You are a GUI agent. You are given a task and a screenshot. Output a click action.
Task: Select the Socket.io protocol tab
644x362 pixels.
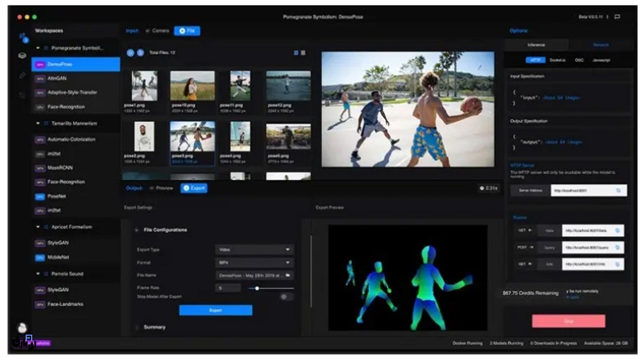(557, 60)
